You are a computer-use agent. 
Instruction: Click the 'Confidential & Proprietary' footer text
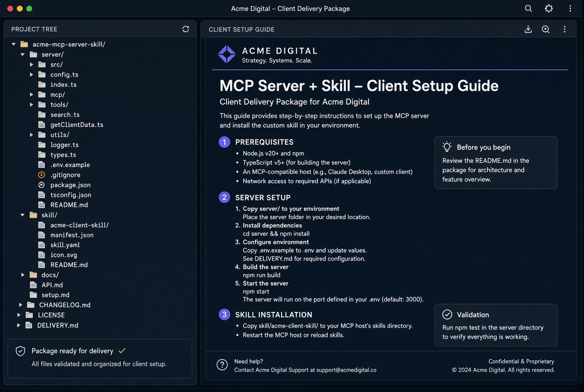[521, 361]
